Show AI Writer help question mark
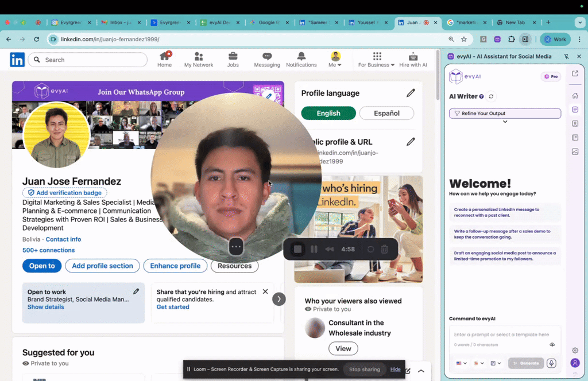 click(482, 96)
